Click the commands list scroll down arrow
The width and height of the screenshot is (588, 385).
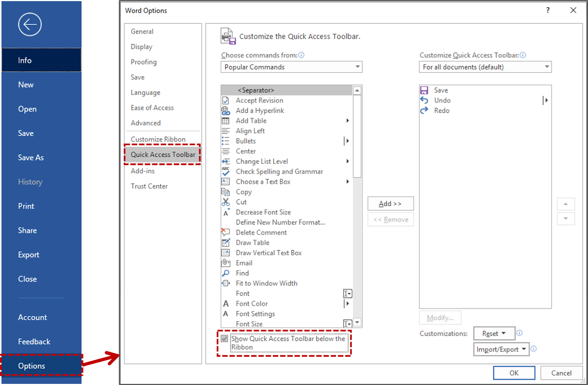click(357, 322)
